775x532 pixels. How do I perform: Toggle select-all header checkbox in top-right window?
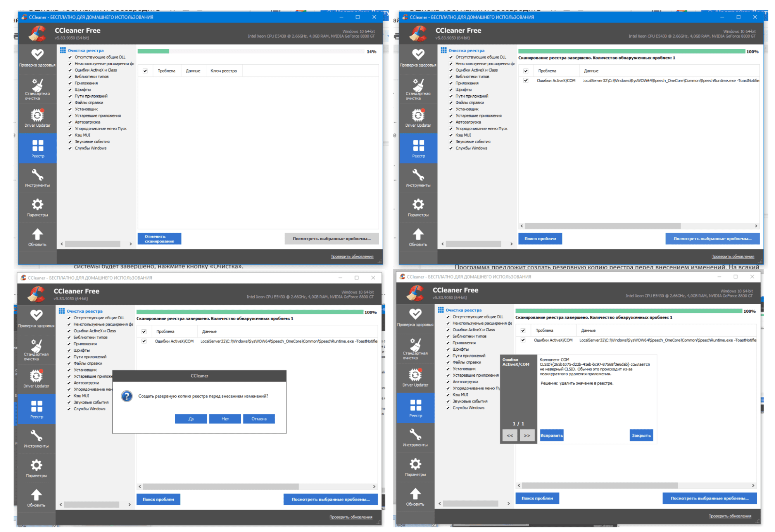[x=526, y=71]
